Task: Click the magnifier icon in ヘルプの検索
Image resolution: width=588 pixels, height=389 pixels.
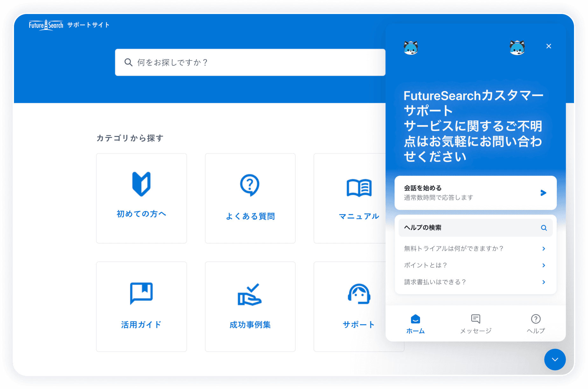Action: (x=544, y=228)
